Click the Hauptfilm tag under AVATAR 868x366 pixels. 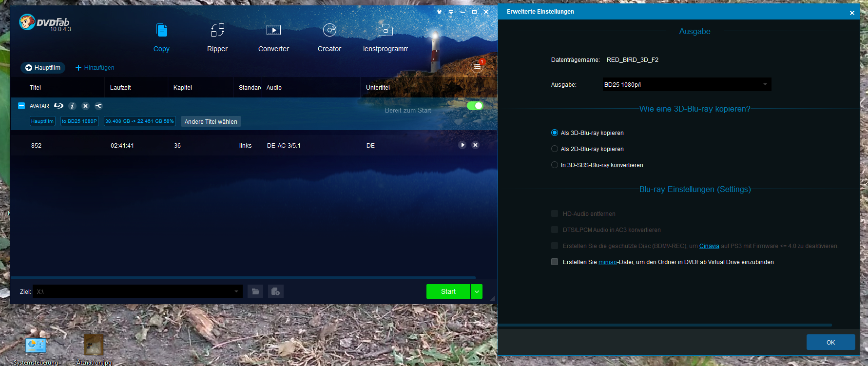[x=42, y=121]
